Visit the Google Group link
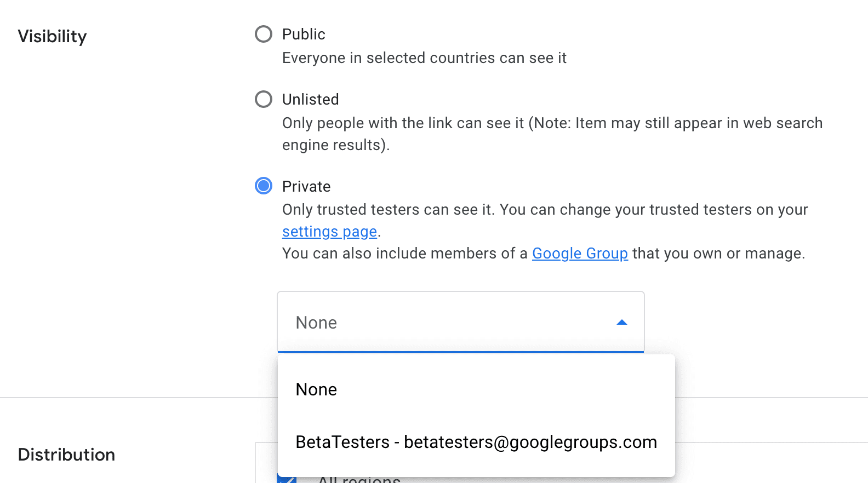 (580, 253)
